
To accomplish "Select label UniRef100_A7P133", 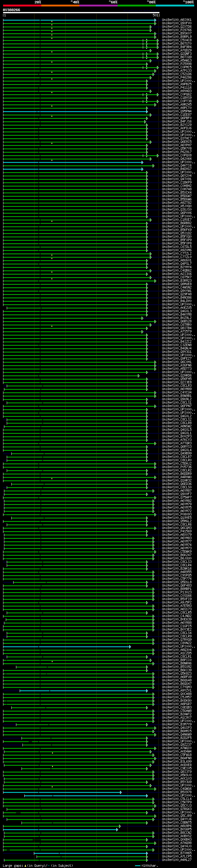I will (x=176, y=71).
